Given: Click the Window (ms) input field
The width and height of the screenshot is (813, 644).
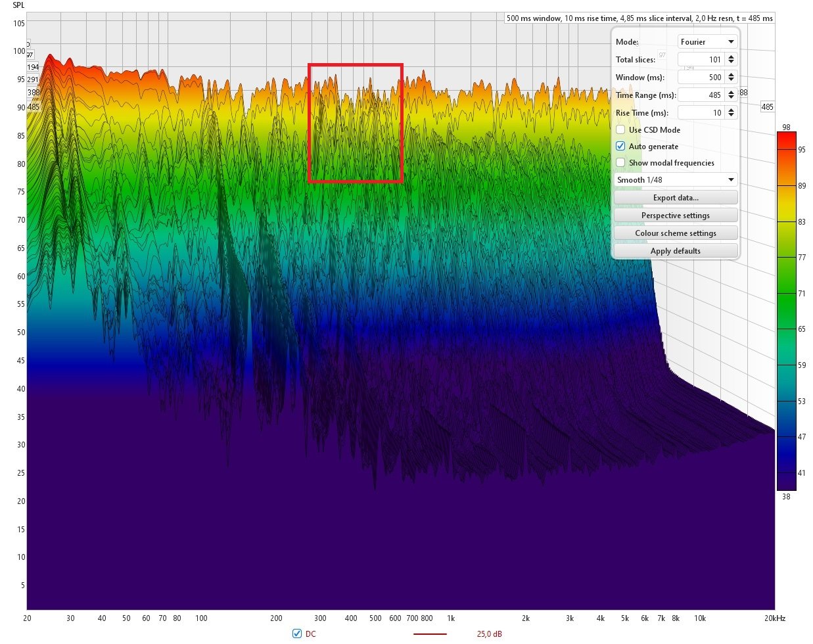Looking at the screenshot, I should point(701,78).
